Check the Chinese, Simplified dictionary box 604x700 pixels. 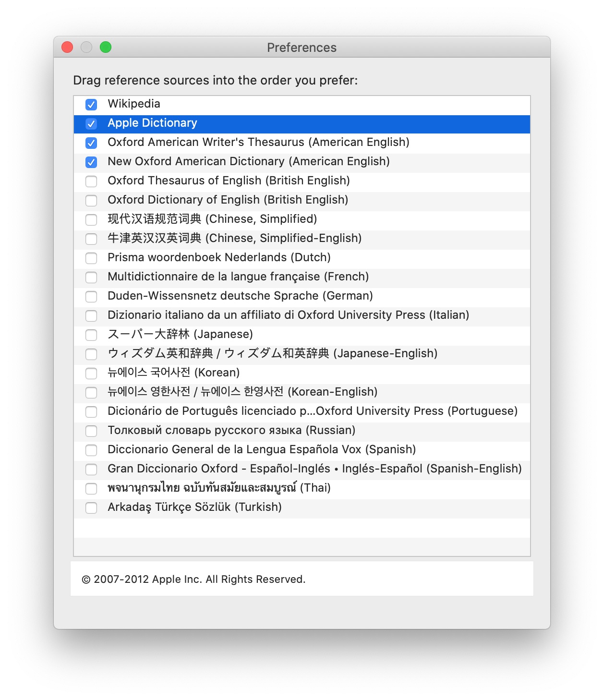click(91, 219)
